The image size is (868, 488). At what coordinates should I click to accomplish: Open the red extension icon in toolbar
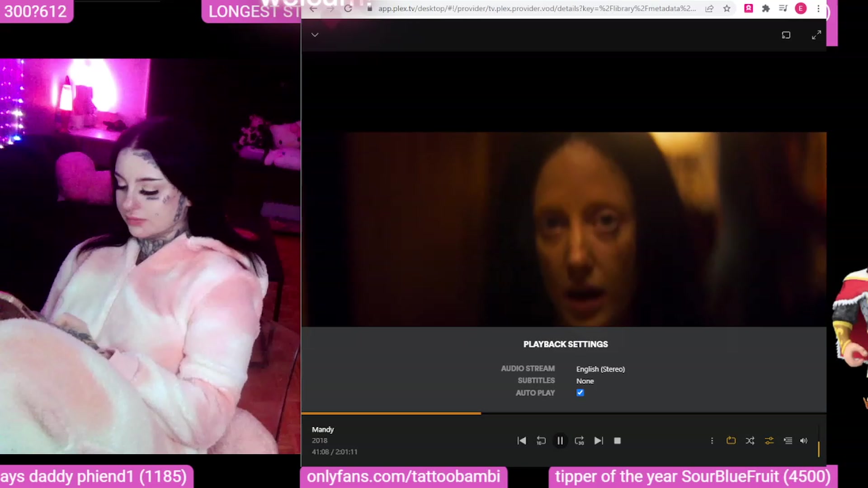pos(749,8)
